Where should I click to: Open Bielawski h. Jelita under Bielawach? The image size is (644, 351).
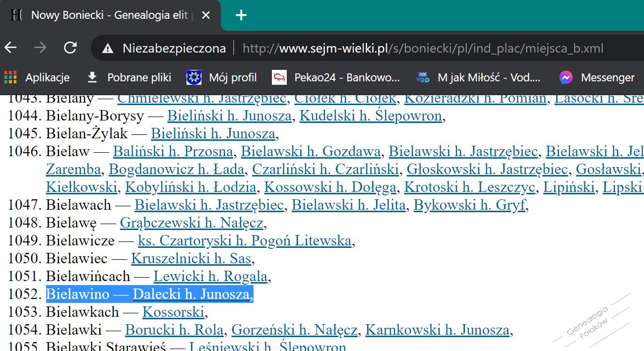[x=349, y=205]
